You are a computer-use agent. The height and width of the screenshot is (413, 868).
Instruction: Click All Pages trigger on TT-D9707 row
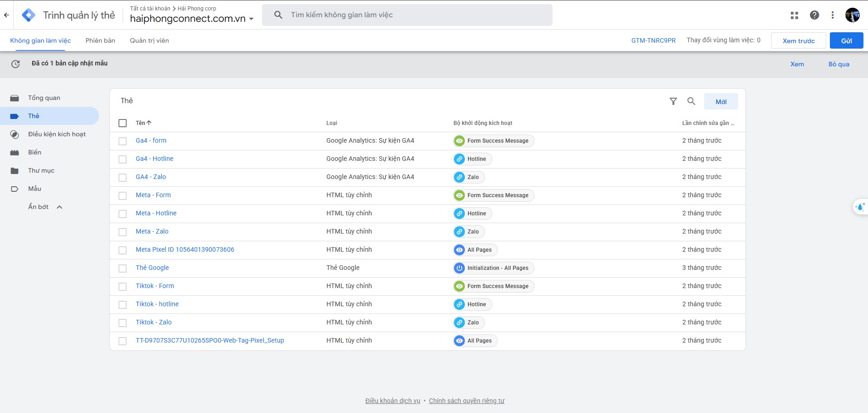[475, 341]
